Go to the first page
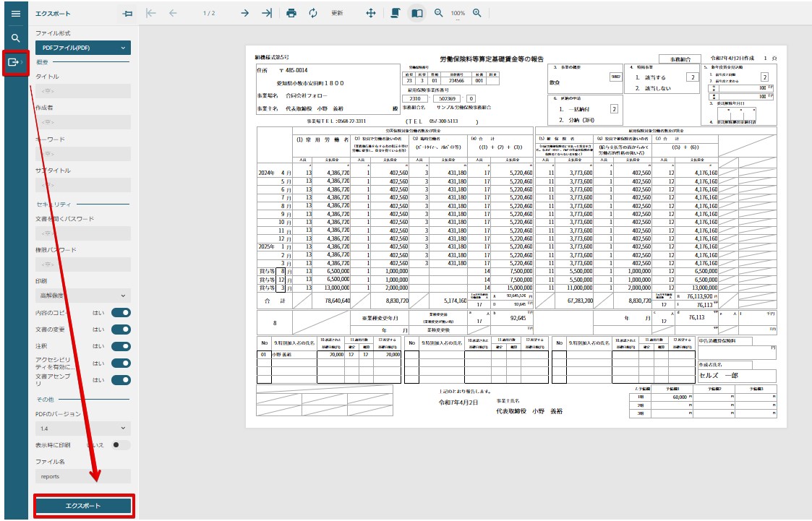The image size is (812, 521). [x=150, y=14]
